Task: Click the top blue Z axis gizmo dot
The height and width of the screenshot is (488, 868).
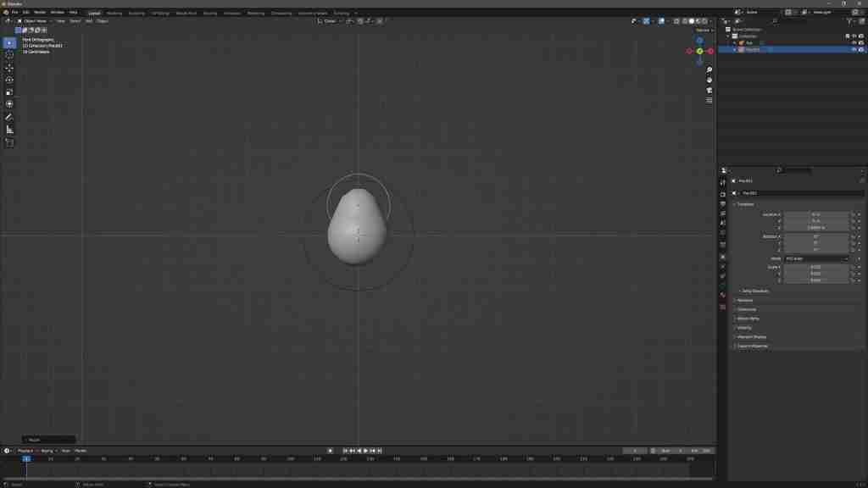Action: [x=699, y=41]
